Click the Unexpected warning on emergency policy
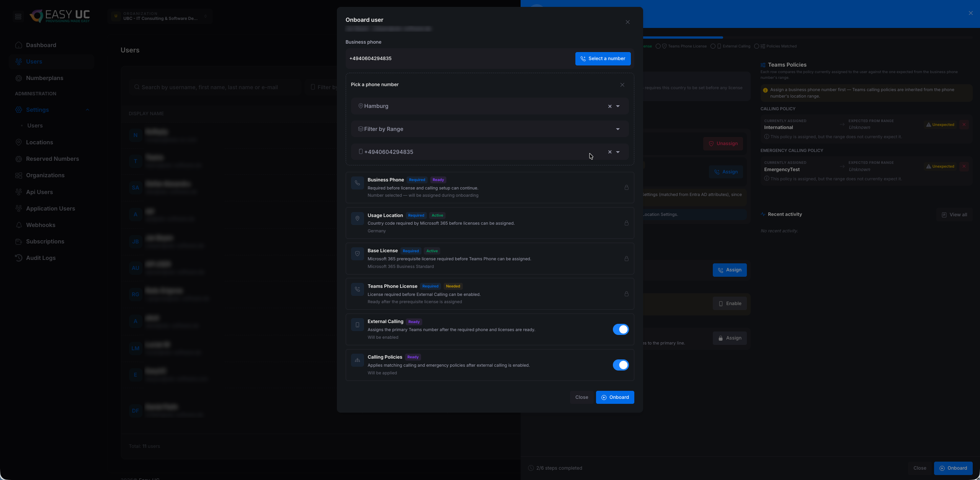The height and width of the screenshot is (480, 980). click(x=940, y=167)
